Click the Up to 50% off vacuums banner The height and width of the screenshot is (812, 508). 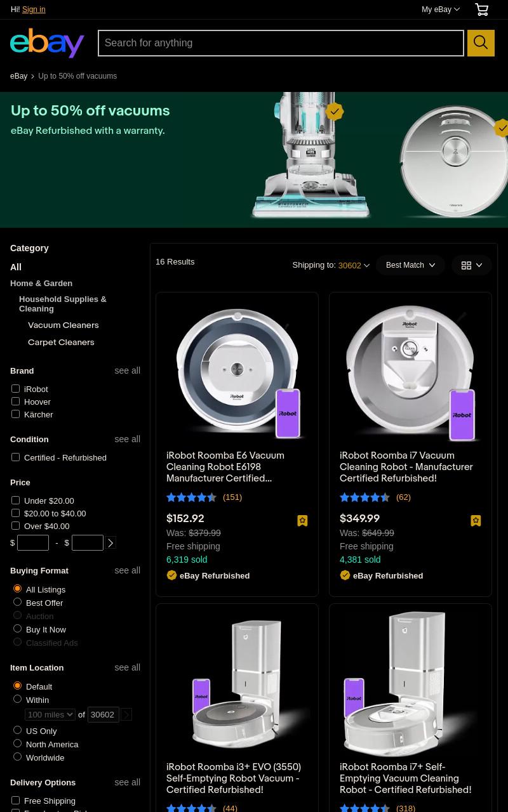click(x=254, y=160)
